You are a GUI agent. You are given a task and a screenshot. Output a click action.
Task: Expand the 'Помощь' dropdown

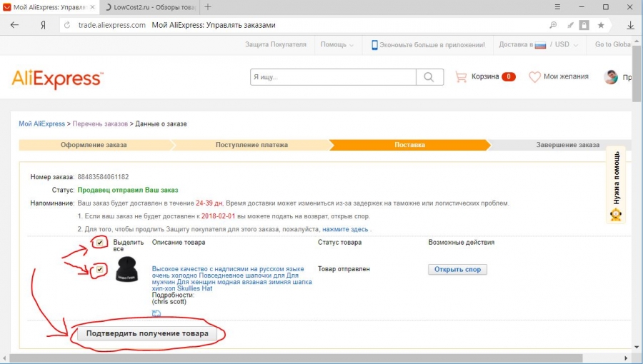[337, 44]
